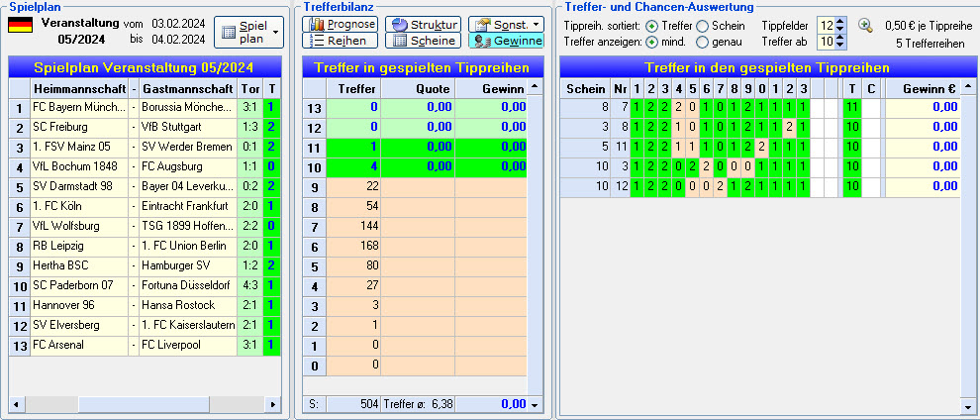Select the mind. radio button
The image size is (980, 420).
tap(652, 42)
